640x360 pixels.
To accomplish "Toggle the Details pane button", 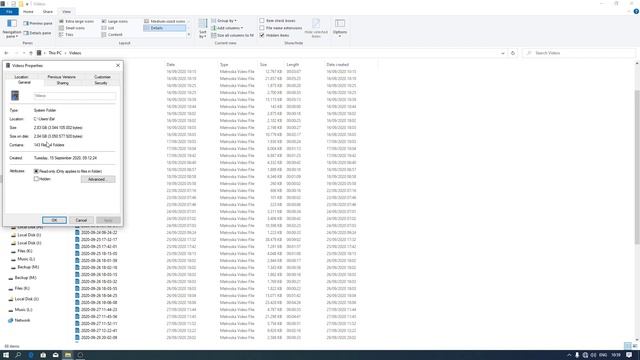I will pyautogui.click(x=37, y=33).
